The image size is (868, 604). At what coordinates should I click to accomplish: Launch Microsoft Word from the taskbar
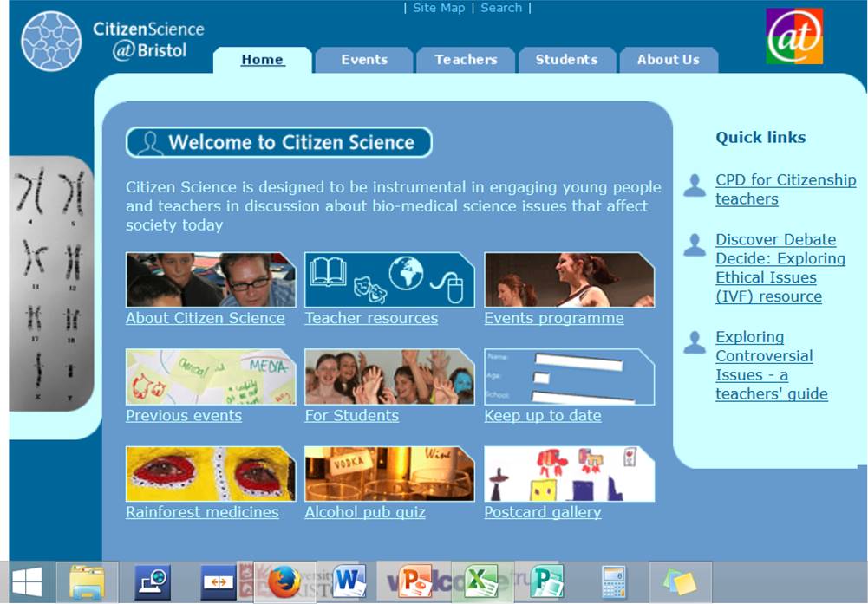(349, 581)
